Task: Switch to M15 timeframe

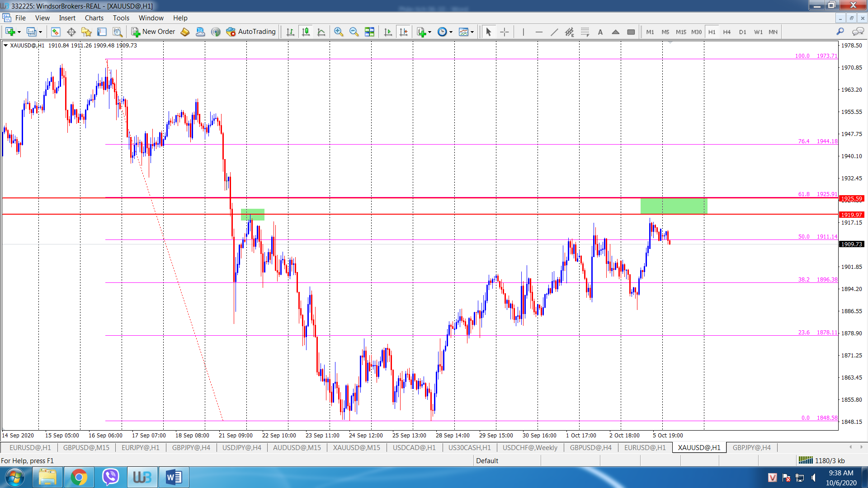Action: (x=681, y=32)
